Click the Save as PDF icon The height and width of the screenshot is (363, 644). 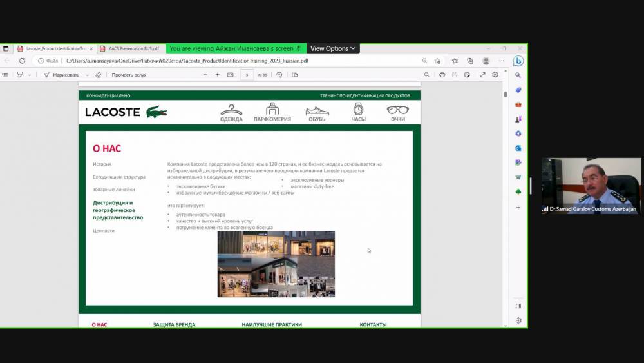(x=467, y=75)
